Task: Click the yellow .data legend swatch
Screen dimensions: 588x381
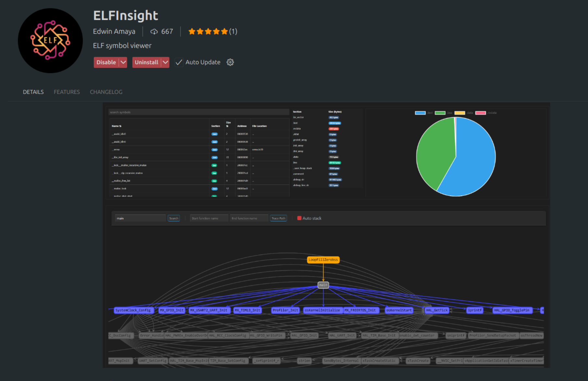Action: pos(460,113)
